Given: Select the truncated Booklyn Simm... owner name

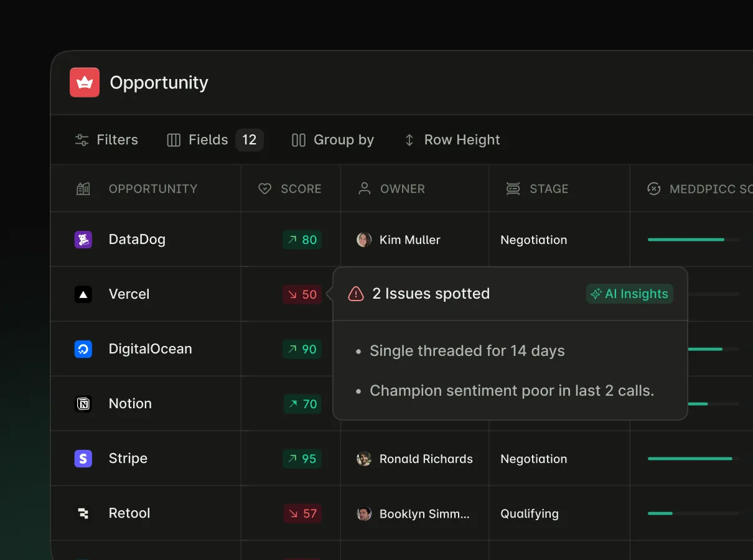Looking at the screenshot, I should [424, 513].
